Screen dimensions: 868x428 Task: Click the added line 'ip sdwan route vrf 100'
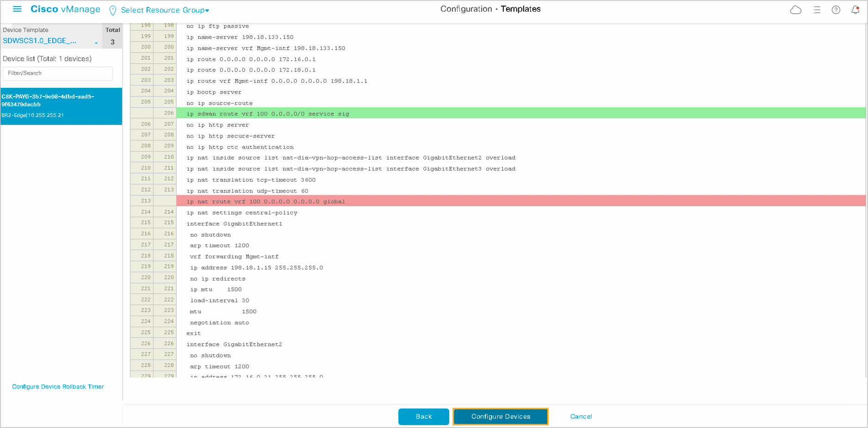[521, 113]
